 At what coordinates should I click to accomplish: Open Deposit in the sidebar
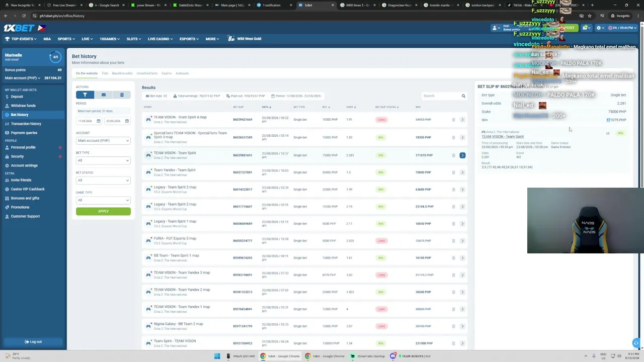tap(17, 97)
